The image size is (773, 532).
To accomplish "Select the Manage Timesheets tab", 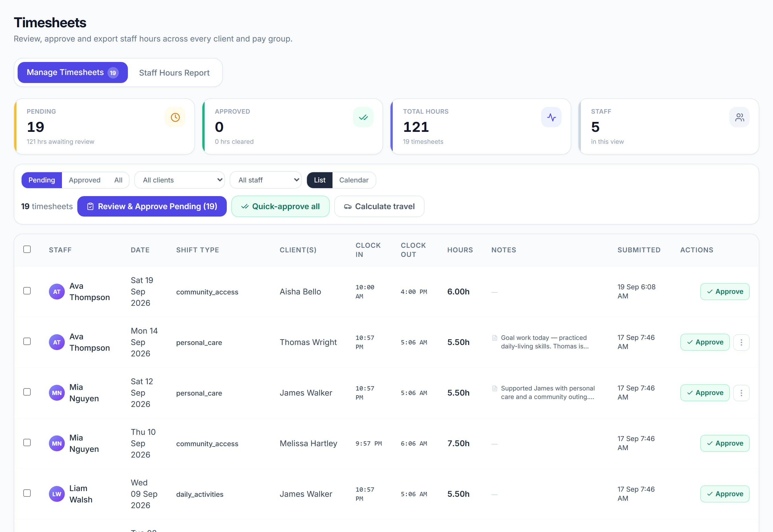I will coord(72,72).
